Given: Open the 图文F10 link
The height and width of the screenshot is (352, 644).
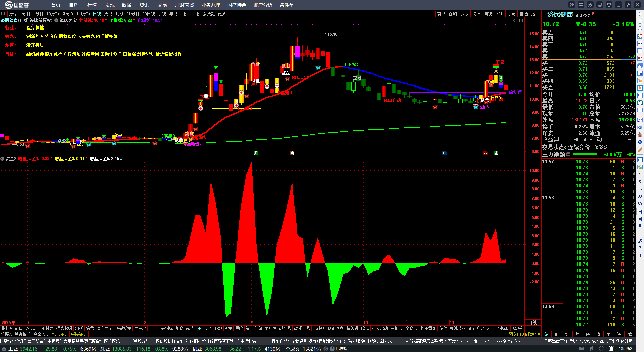Looking at the screenshot, I should click(x=516, y=334).
